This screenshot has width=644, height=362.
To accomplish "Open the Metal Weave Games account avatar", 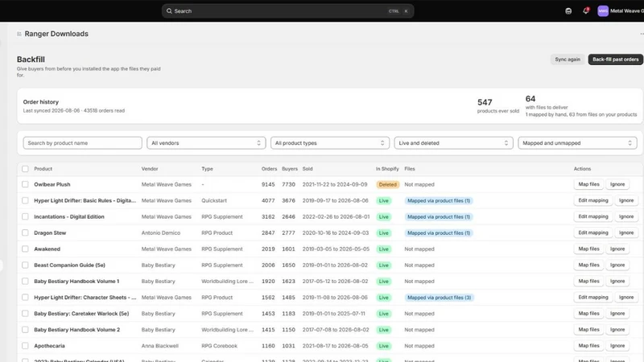I will (x=602, y=11).
